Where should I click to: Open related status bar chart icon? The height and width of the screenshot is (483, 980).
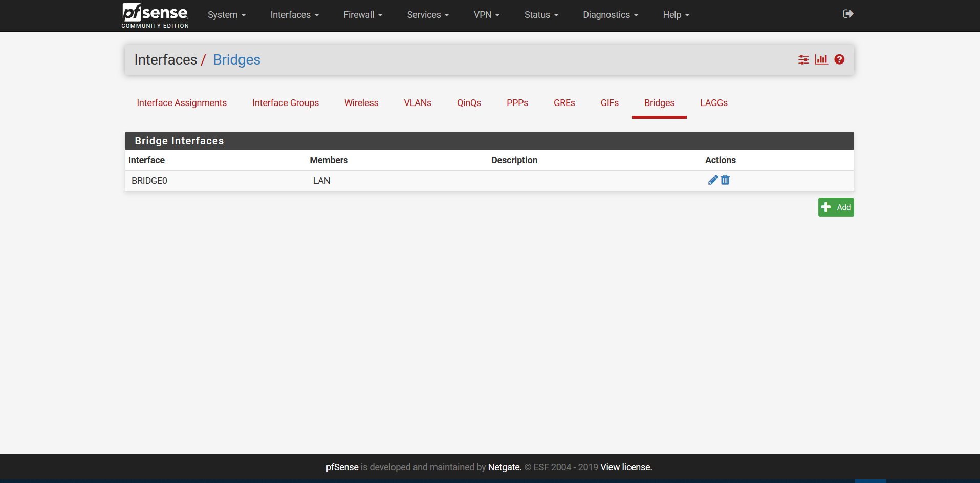821,59
